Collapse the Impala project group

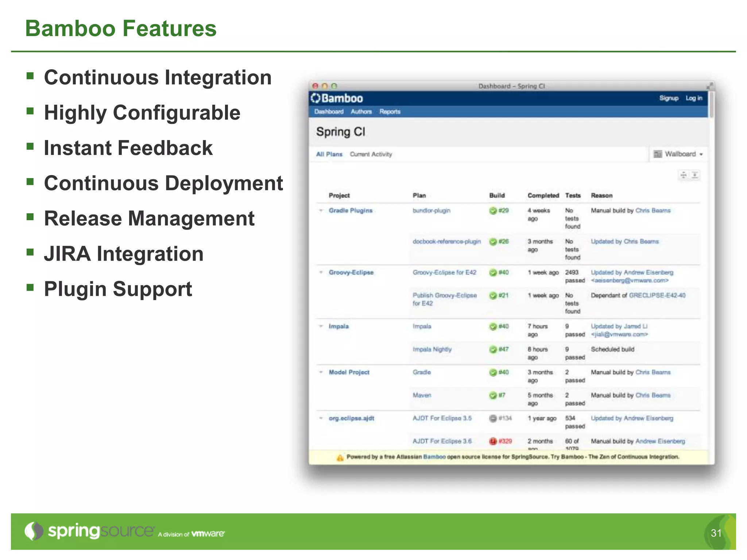[321, 326]
